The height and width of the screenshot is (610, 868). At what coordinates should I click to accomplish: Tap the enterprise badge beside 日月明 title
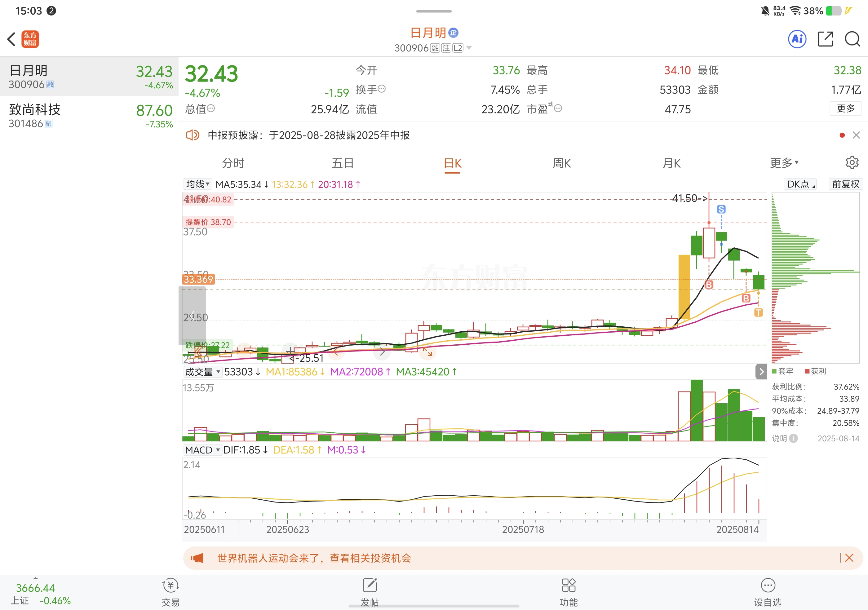click(x=453, y=33)
